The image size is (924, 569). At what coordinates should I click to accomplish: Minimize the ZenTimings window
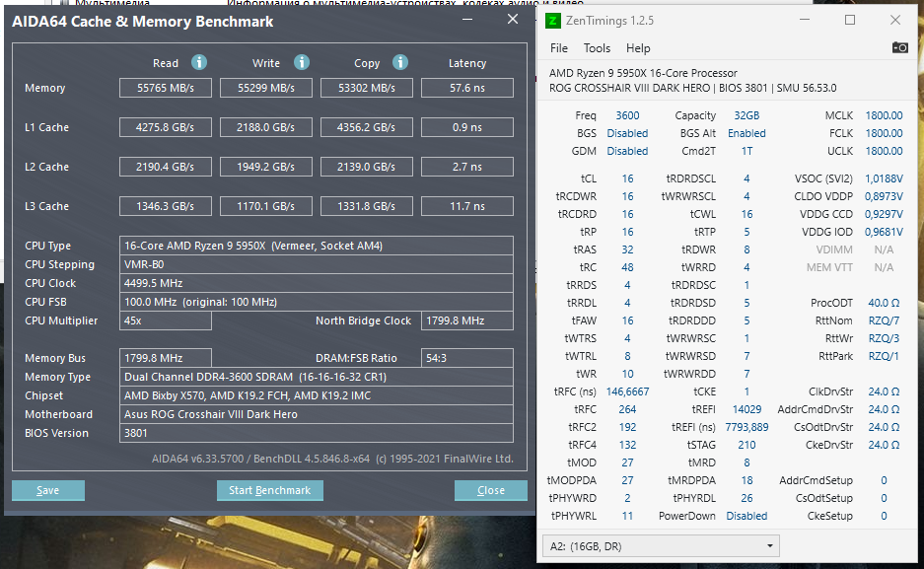click(x=805, y=20)
